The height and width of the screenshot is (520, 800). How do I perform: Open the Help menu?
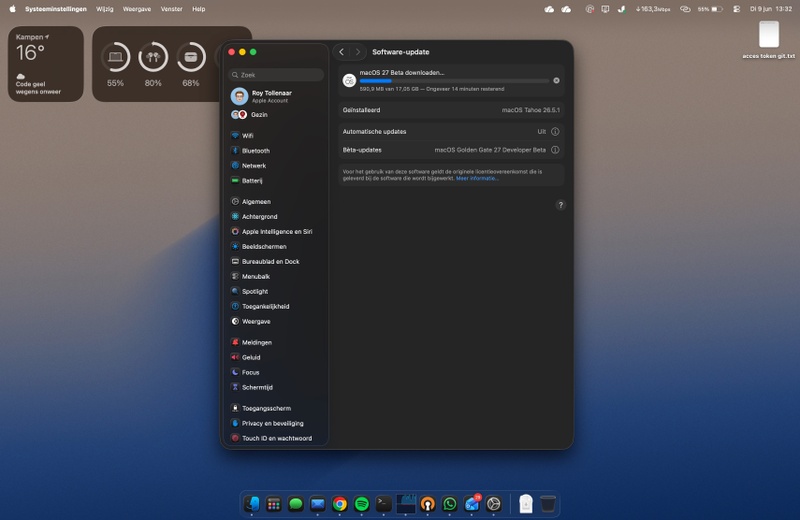[198, 9]
